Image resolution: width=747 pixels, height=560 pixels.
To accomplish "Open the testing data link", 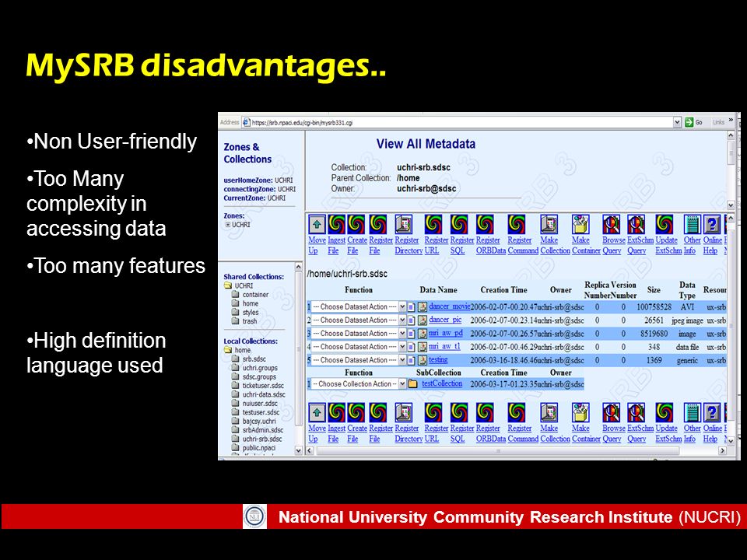I will click(x=438, y=359).
